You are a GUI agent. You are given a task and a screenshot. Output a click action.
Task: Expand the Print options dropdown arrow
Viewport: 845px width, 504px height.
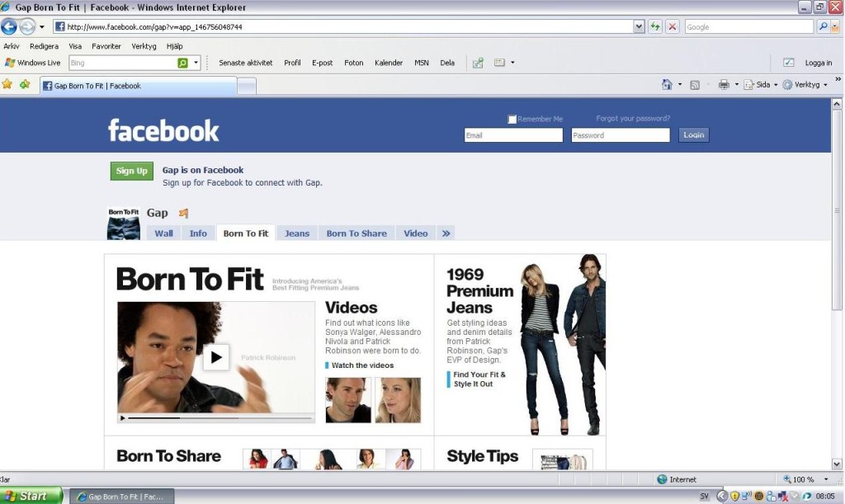[737, 84]
